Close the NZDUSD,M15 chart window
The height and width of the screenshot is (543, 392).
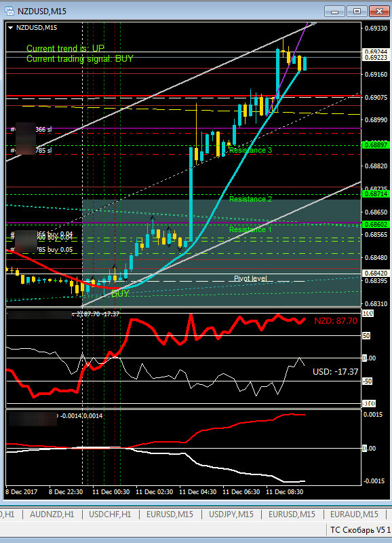pos(379,12)
